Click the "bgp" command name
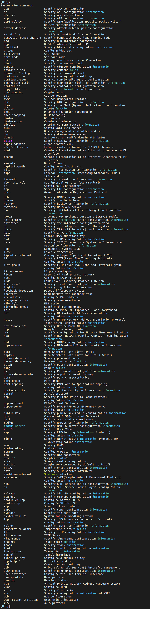This screenshot has width=150, height=644. (6, 44)
